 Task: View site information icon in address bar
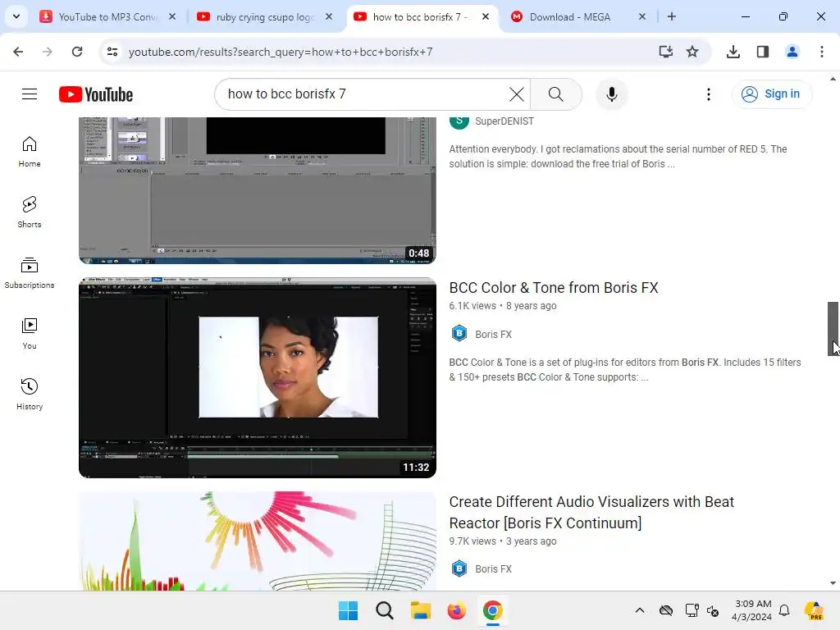click(x=112, y=52)
